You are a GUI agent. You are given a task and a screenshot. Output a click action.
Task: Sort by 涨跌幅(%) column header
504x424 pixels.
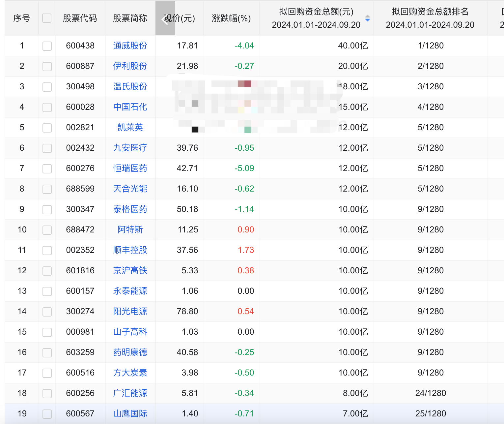pyautogui.click(x=231, y=18)
